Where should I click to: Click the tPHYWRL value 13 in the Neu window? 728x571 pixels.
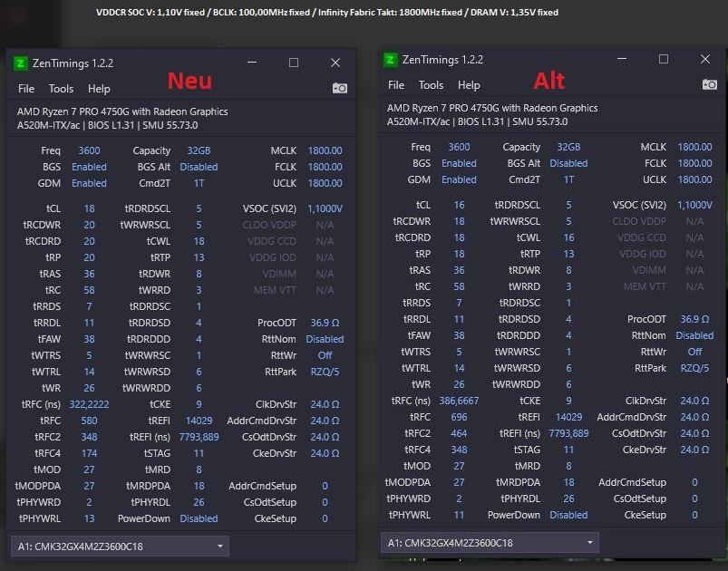pos(89,518)
